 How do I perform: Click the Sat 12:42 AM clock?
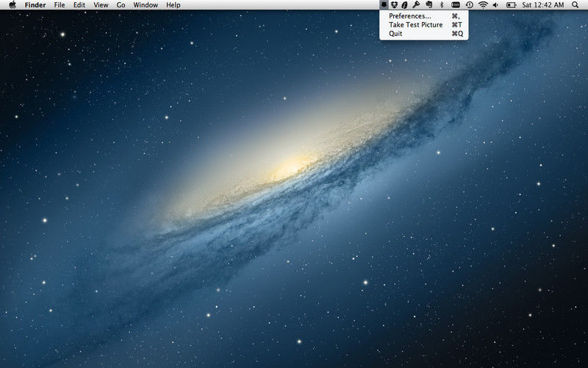pos(543,5)
